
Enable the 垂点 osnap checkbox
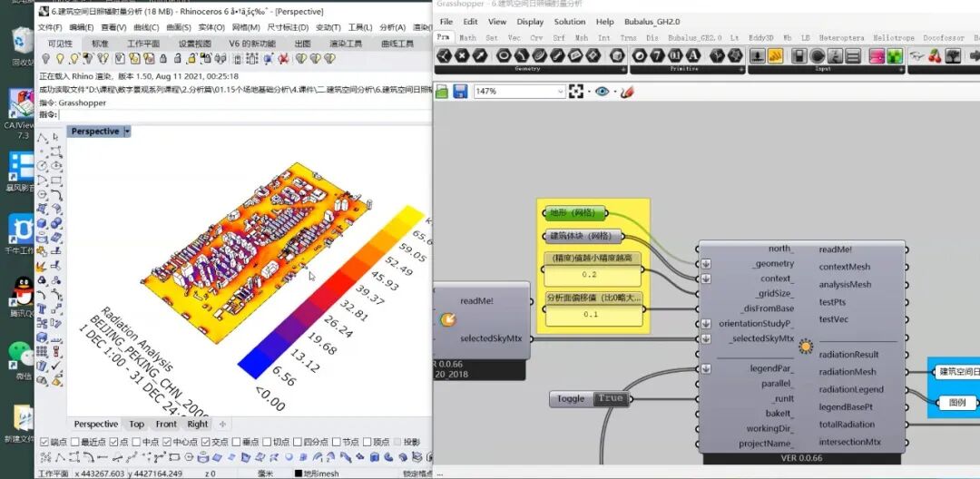[x=236, y=442]
